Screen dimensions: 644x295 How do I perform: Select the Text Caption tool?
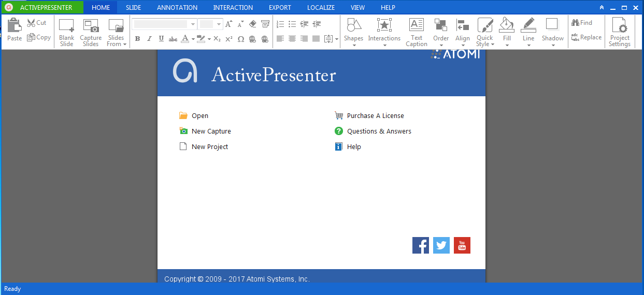tap(417, 33)
